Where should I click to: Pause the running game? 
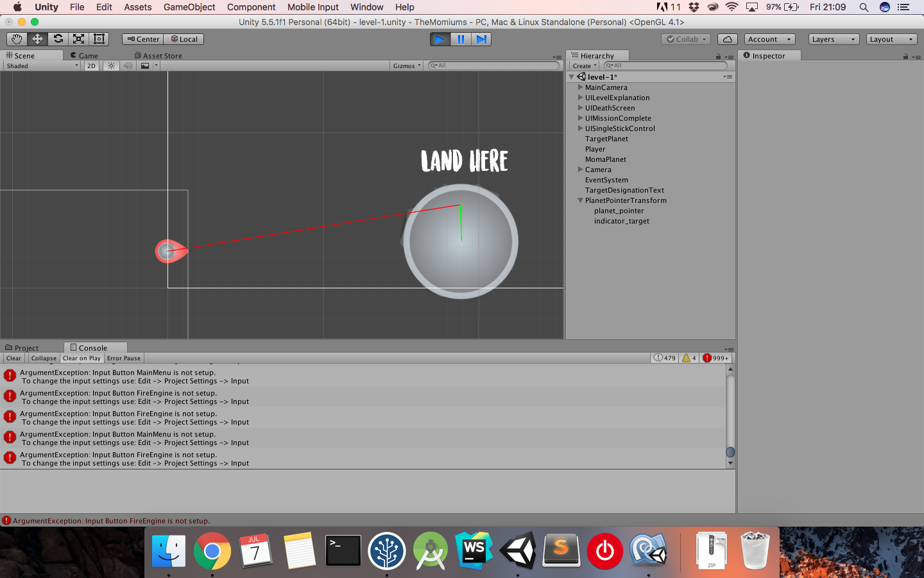coord(461,39)
